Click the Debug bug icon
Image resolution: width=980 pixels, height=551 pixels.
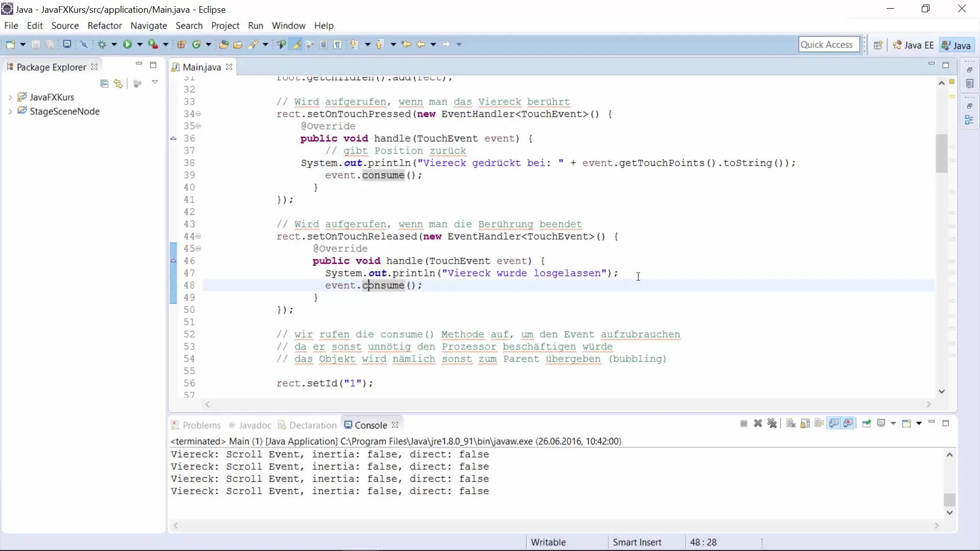pos(102,44)
